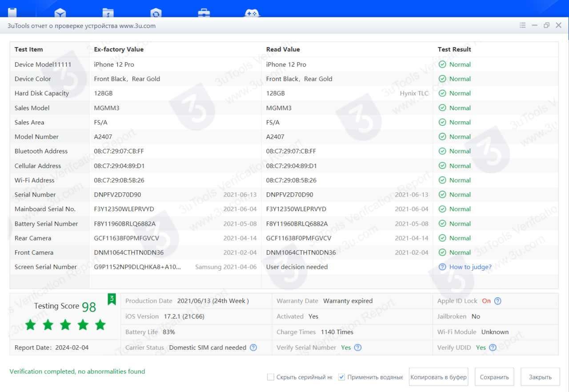569x392 pixels.
Task: Enable the Скрыть серийный checkbox
Action: click(270, 377)
